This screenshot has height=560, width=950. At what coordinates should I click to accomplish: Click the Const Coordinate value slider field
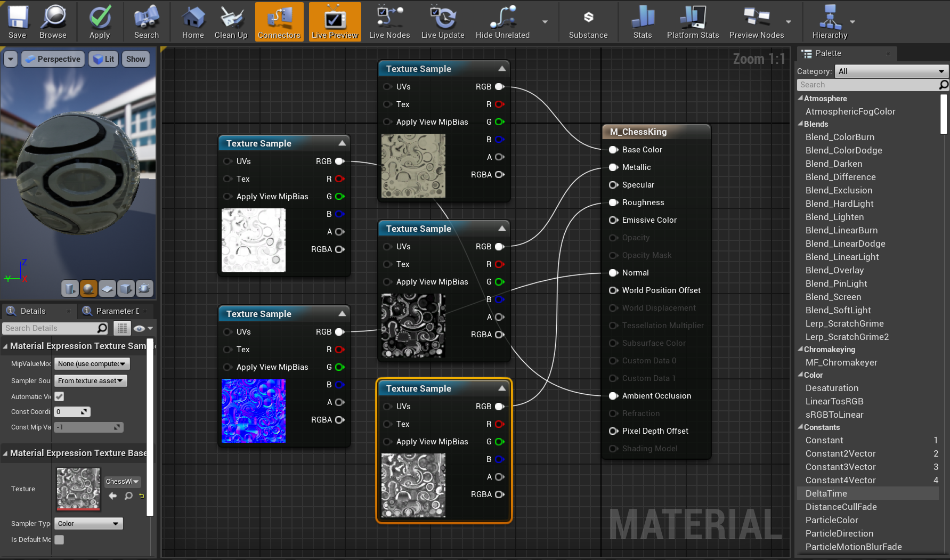[72, 412]
